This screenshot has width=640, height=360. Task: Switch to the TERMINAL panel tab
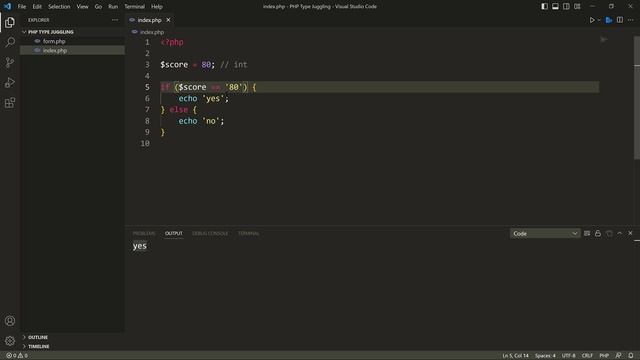[249, 233]
